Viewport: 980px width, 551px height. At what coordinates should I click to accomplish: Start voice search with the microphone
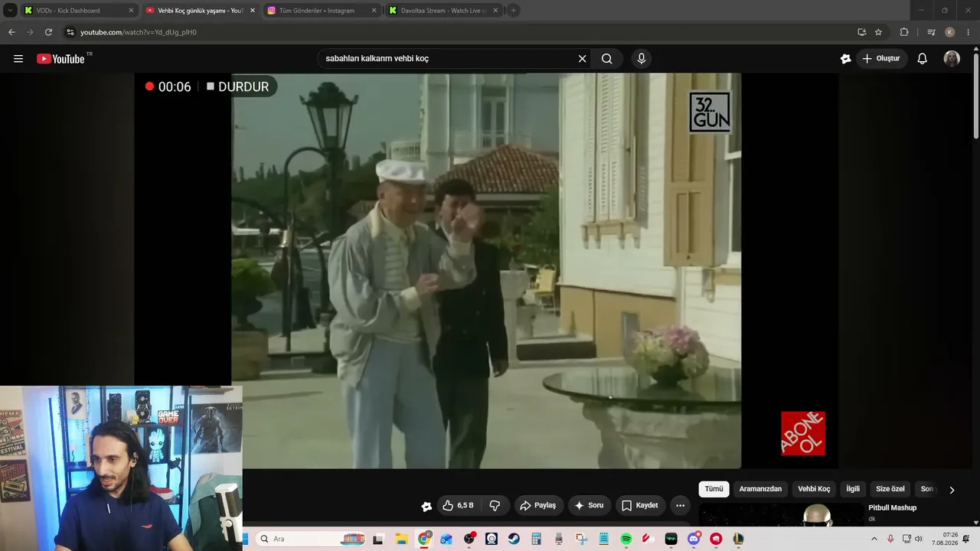click(642, 59)
